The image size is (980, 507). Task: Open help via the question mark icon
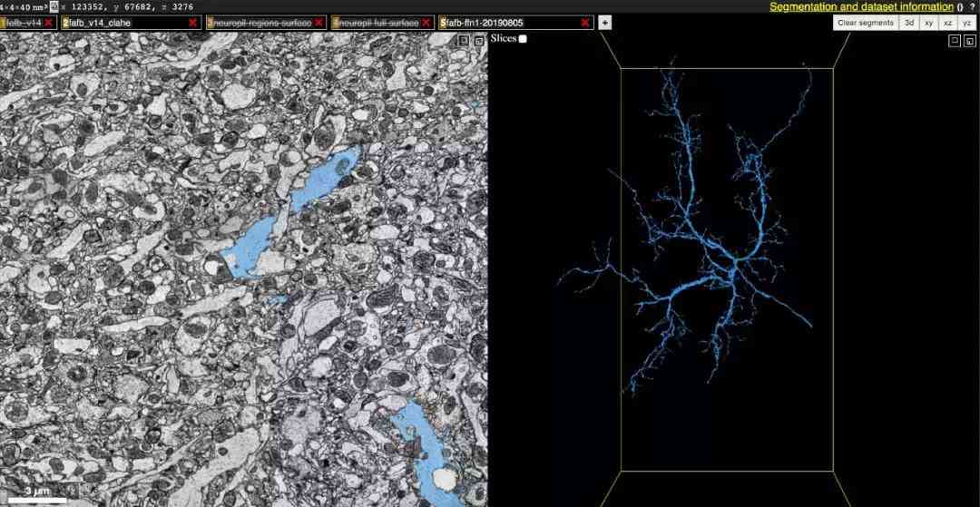click(x=973, y=7)
